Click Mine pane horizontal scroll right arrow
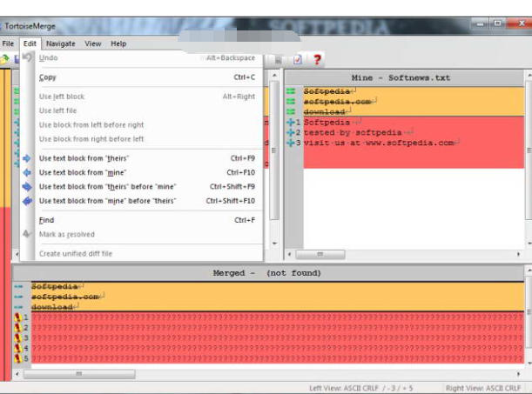The image size is (532, 394). [518, 254]
